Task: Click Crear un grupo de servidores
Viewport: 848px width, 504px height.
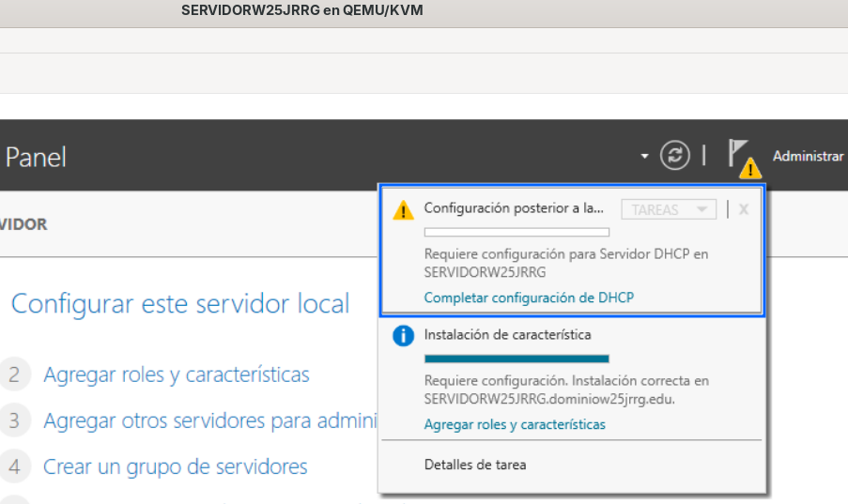Action: 176,466
